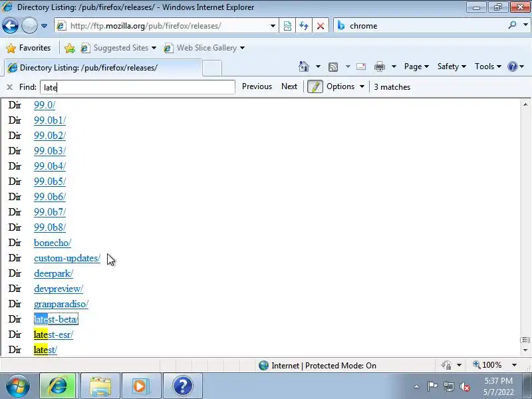Open the search provider dropdown arrow
The image size is (532, 399).
[x=525, y=25]
